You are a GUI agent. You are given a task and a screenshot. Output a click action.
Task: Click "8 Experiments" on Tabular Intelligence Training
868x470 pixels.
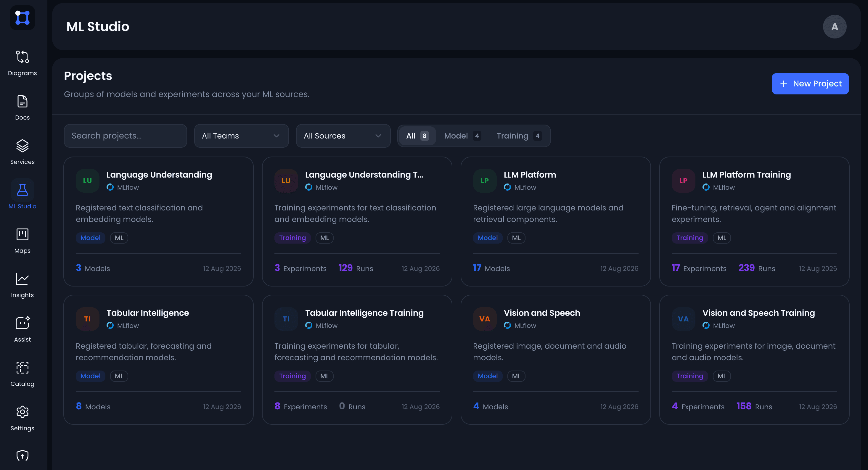(300, 406)
